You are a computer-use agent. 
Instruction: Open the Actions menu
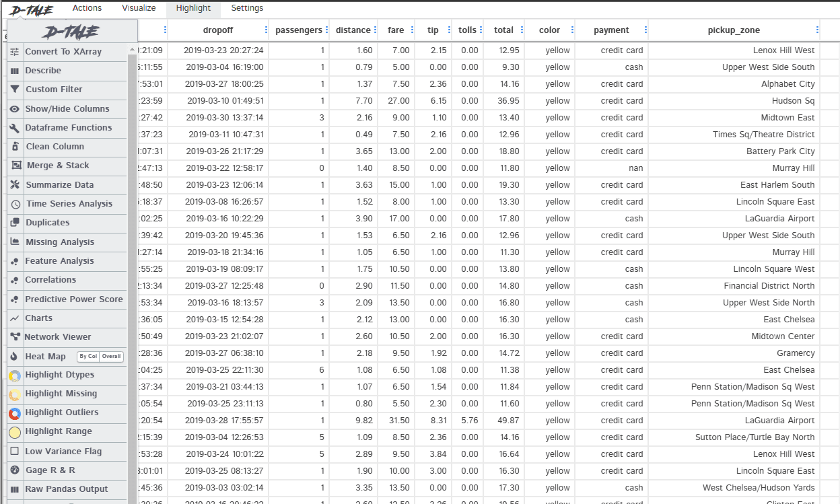pos(87,8)
